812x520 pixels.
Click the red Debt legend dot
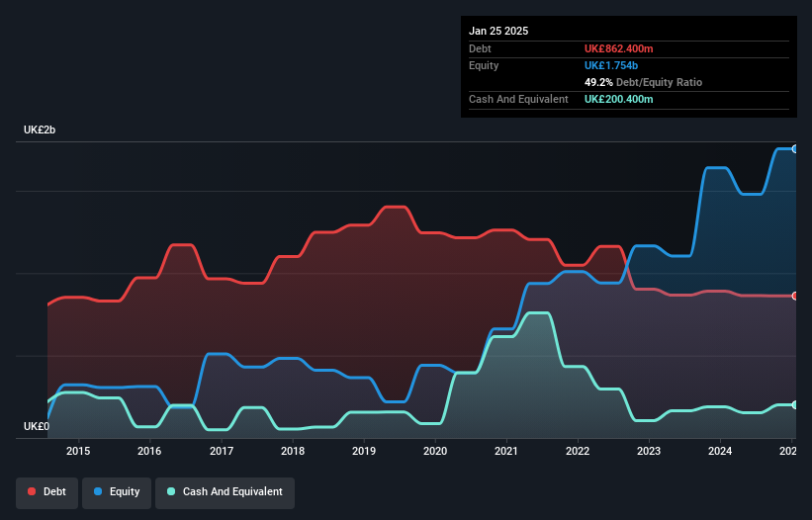32,491
